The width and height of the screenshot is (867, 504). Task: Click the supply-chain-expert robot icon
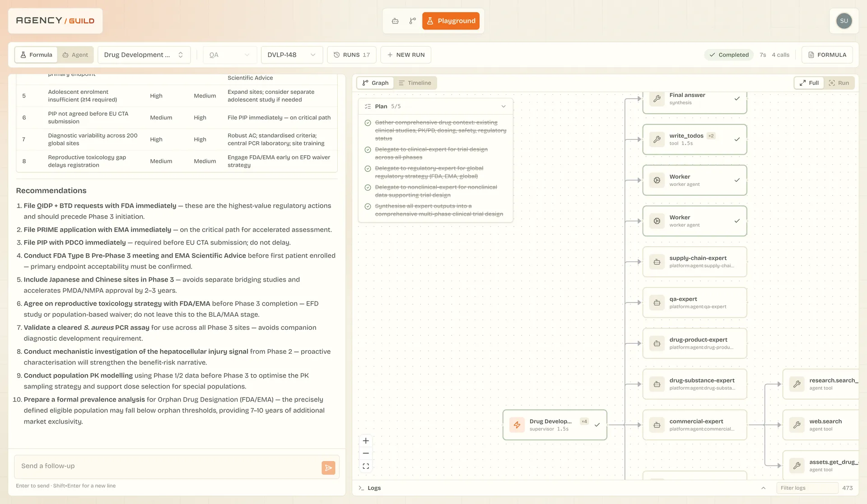pyautogui.click(x=657, y=262)
